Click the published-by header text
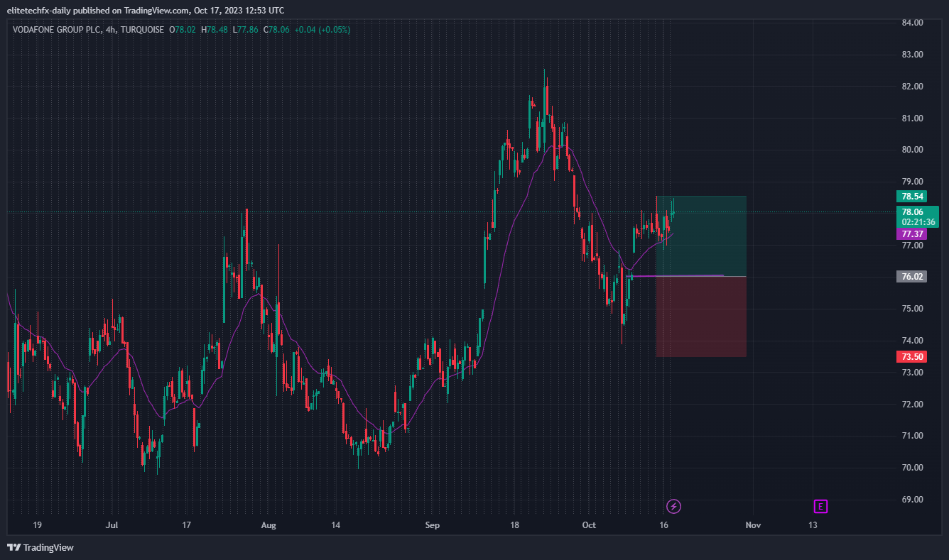949x560 pixels. pyautogui.click(x=146, y=10)
